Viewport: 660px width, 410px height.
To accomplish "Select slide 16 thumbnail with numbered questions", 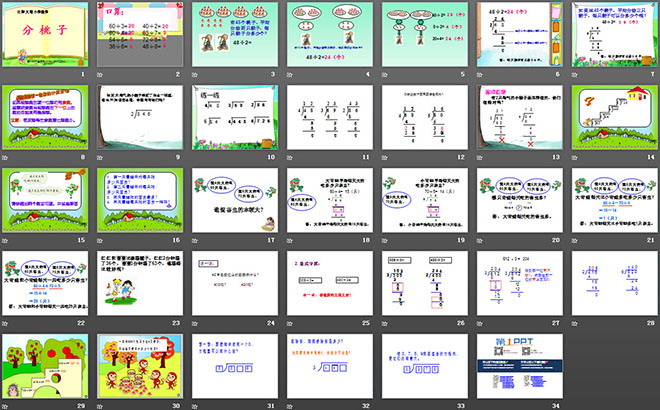I will [x=140, y=200].
